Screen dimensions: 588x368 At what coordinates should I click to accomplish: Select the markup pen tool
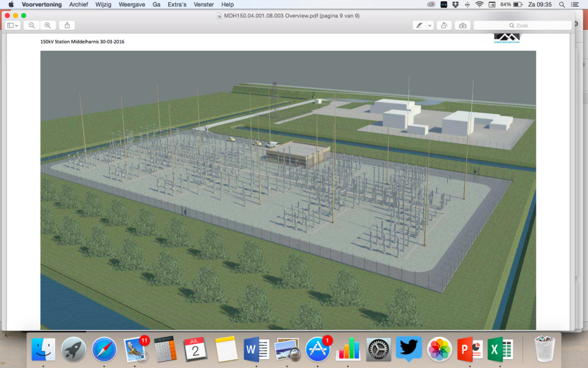pos(419,25)
